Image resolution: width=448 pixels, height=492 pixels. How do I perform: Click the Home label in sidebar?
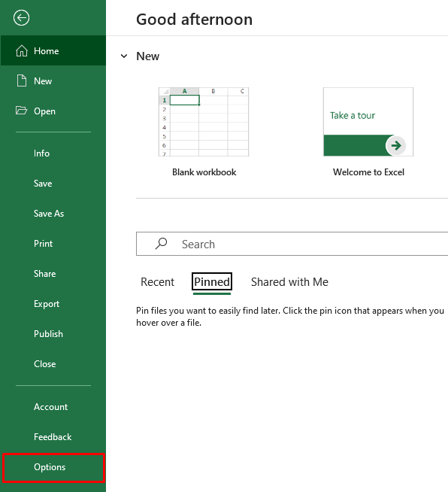[47, 51]
